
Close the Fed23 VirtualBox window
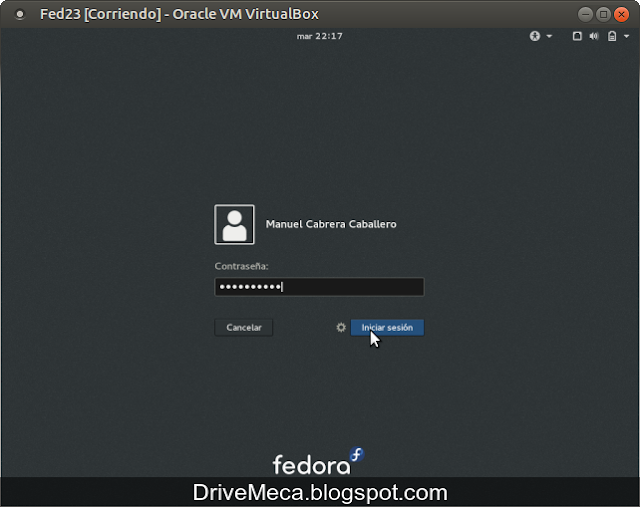(x=621, y=15)
